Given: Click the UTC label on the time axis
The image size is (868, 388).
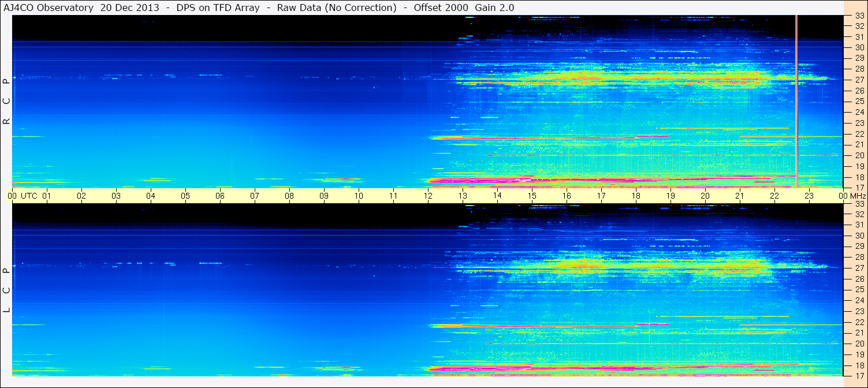Looking at the screenshot, I should (x=29, y=196).
